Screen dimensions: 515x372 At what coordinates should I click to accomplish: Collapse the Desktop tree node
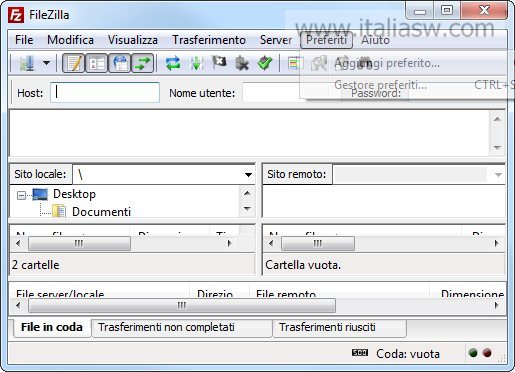coord(21,195)
